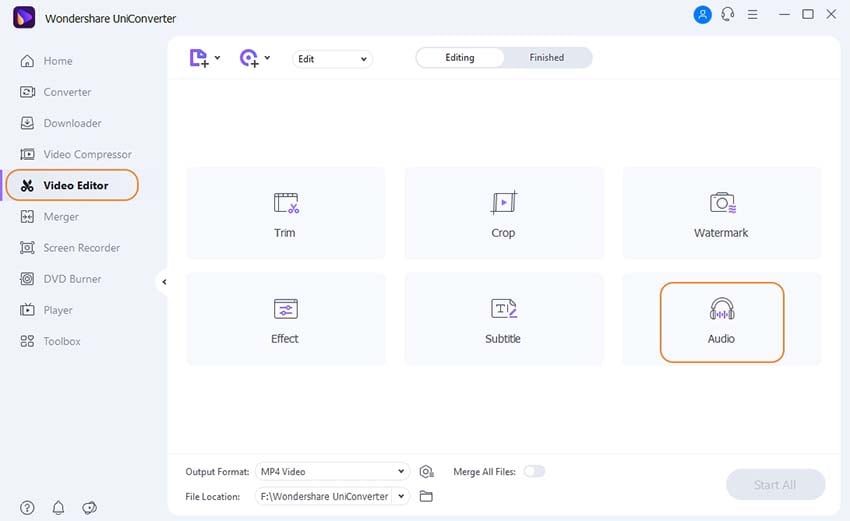Minimize the UniConverter window
850x521 pixels.
click(784, 14)
